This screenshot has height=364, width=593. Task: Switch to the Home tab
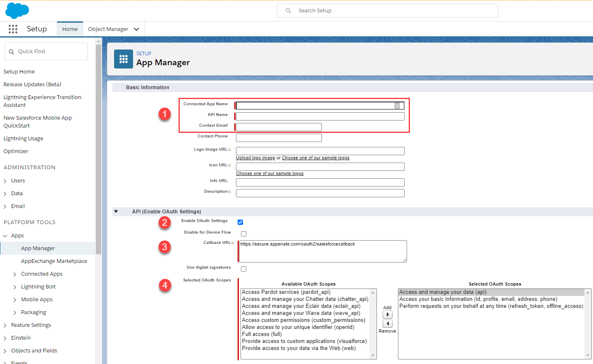coord(70,29)
